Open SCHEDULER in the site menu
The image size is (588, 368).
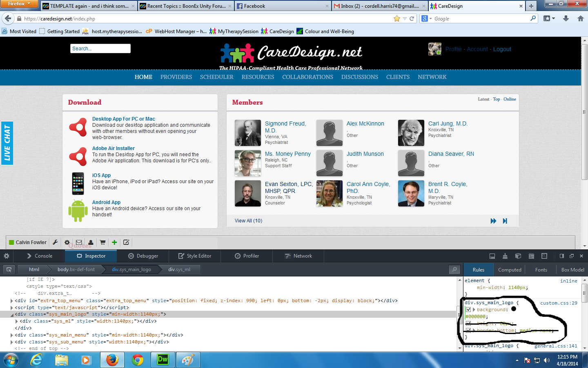pos(217,77)
